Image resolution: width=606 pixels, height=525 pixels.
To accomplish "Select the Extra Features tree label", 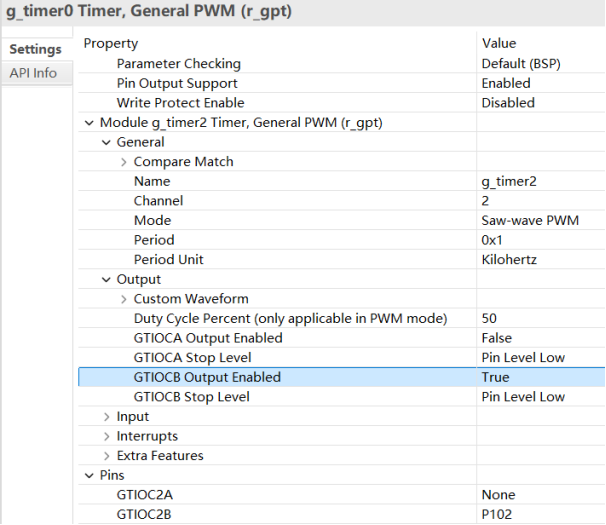I will pyautogui.click(x=160, y=456).
